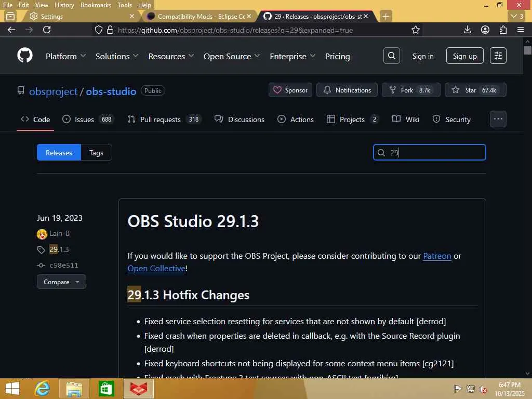The image size is (532, 399).
Task: Open the Security tab
Action: 451,119
